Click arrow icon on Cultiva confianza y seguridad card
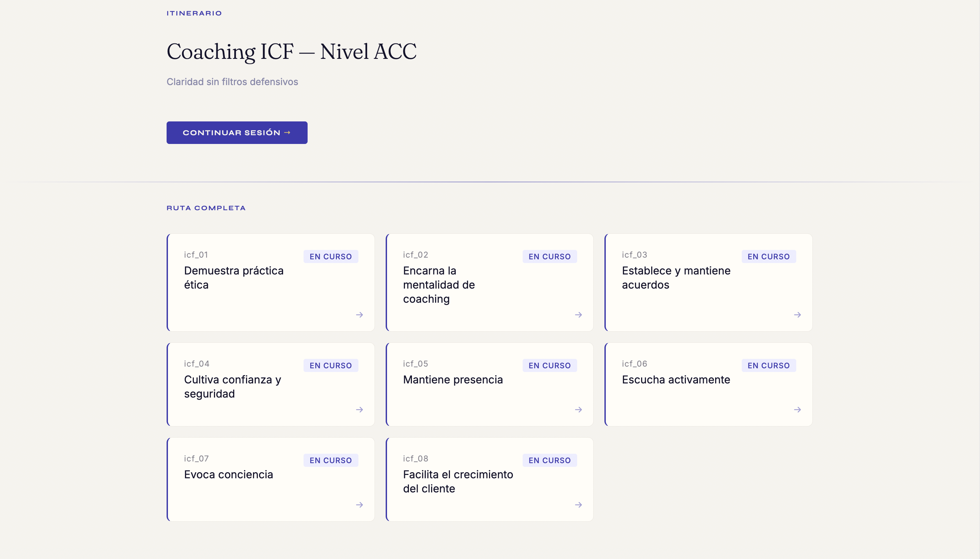The height and width of the screenshot is (559, 980). click(359, 410)
